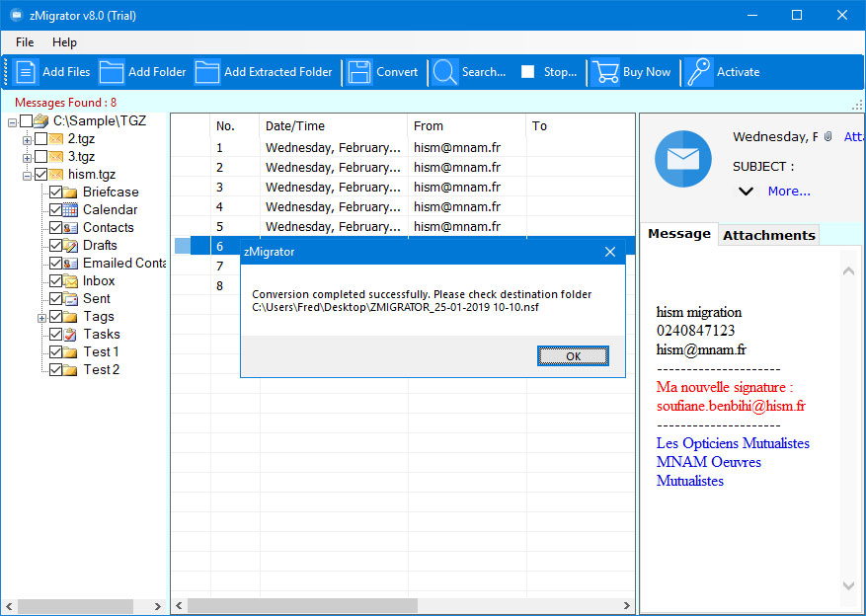Screen dimensions: 866x616
Task: Click the Add Extracted Folder icon
Action: [207, 72]
